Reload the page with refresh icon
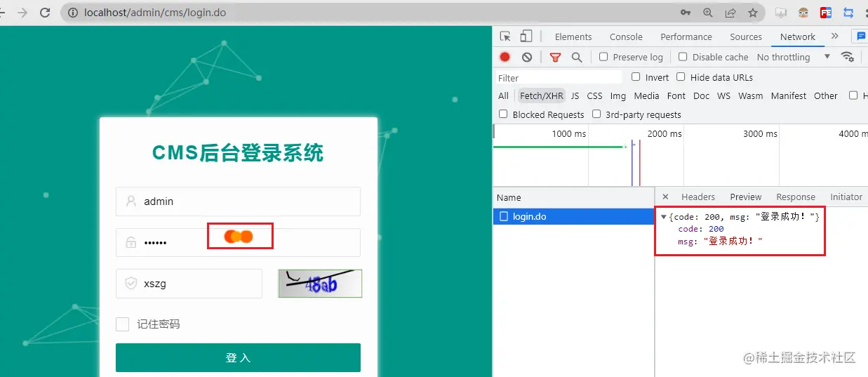The height and width of the screenshot is (377, 868). click(45, 13)
